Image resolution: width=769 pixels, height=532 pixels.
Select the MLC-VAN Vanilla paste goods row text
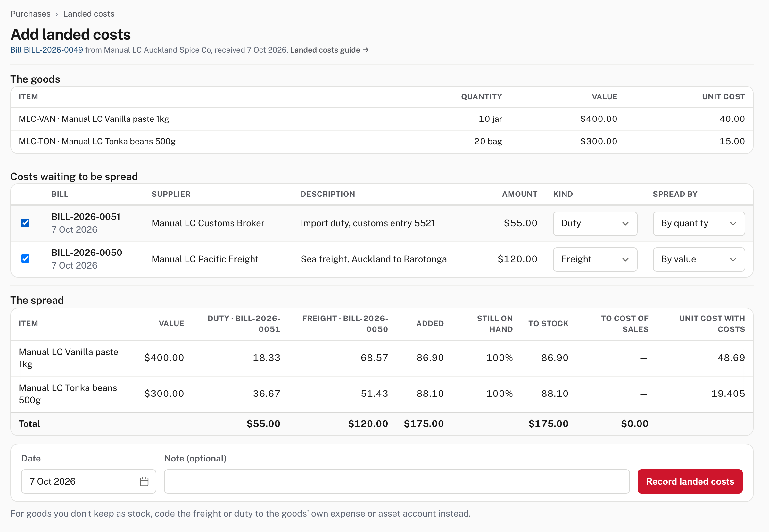pyautogui.click(x=94, y=119)
